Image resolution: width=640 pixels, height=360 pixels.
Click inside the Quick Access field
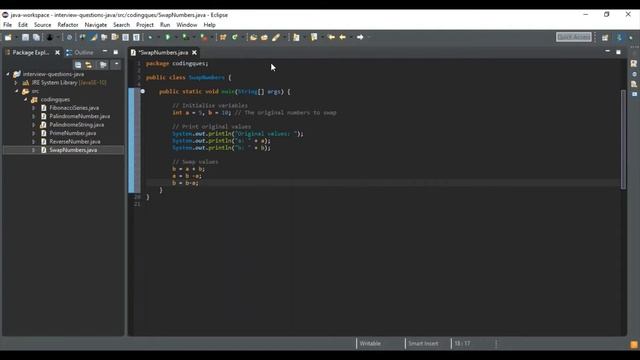click(573, 37)
